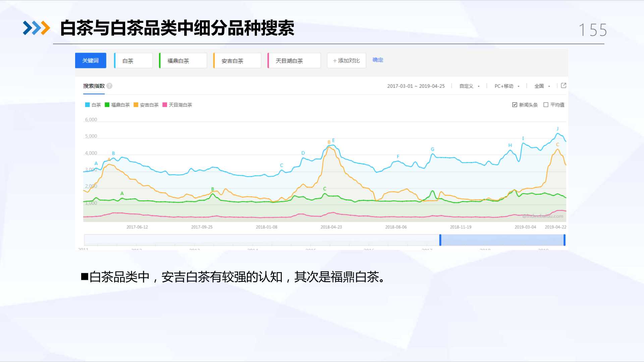The height and width of the screenshot is (362, 644).
Task: Enable the 平均值 checkbox
Action: click(x=546, y=105)
